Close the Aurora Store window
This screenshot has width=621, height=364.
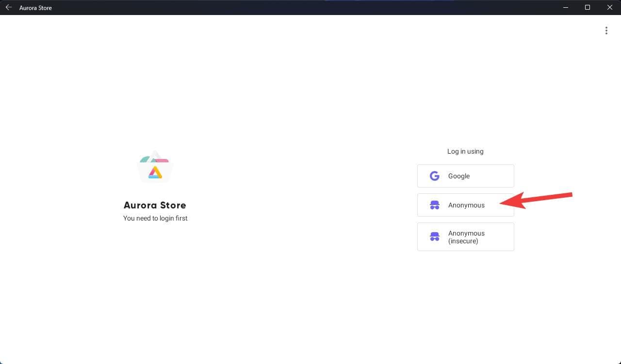[x=610, y=7]
